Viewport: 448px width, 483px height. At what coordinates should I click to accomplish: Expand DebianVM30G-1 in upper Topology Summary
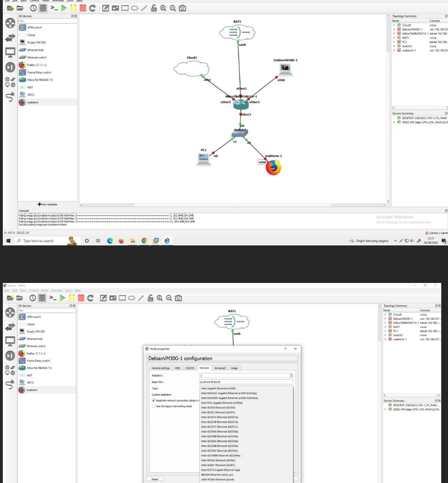(394, 29)
